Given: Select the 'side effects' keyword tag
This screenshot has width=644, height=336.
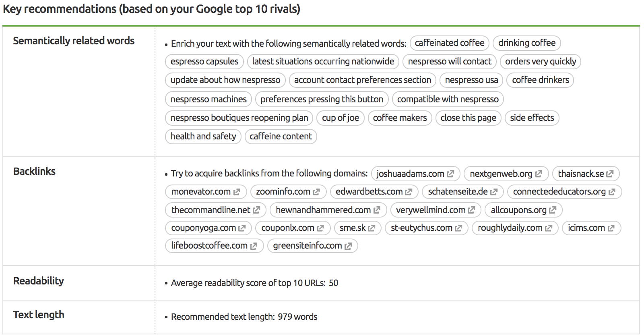Looking at the screenshot, I should (532, 118).
